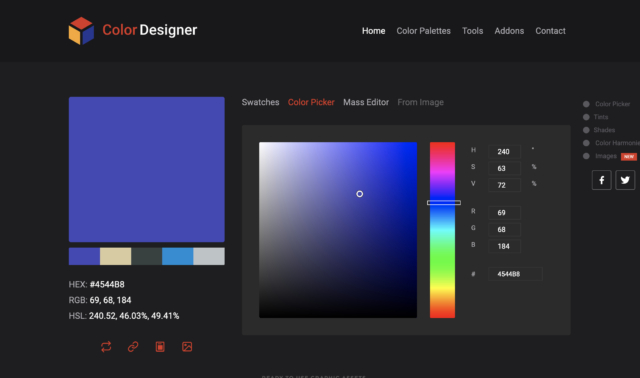Click the export image icon
The width and height of the screenshot is (640, 378).
click(x=187, y=347)
